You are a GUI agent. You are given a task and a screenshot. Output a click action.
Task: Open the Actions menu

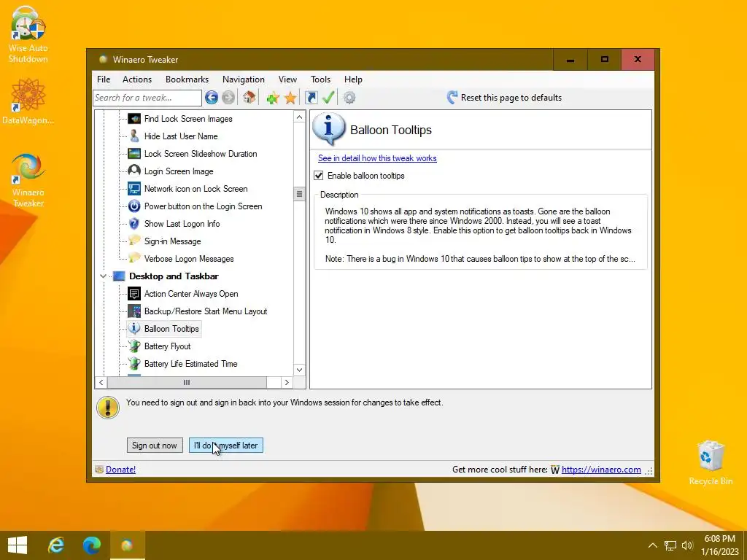(x=137, y=79)
